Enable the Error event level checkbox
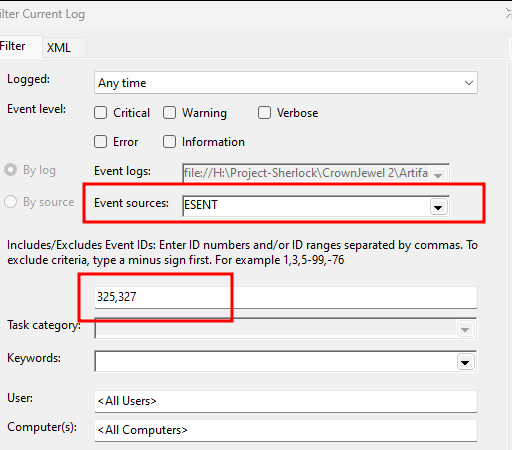 100,142
